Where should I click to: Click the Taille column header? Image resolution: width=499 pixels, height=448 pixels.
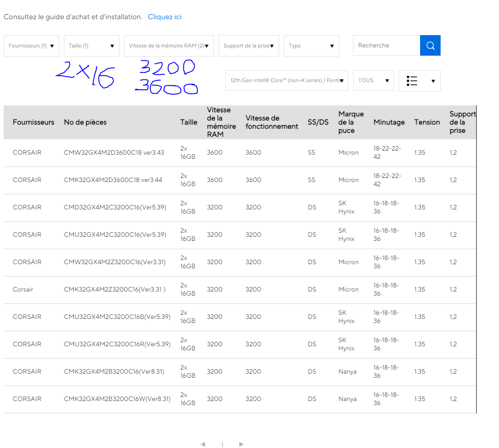tap(189, 122)
